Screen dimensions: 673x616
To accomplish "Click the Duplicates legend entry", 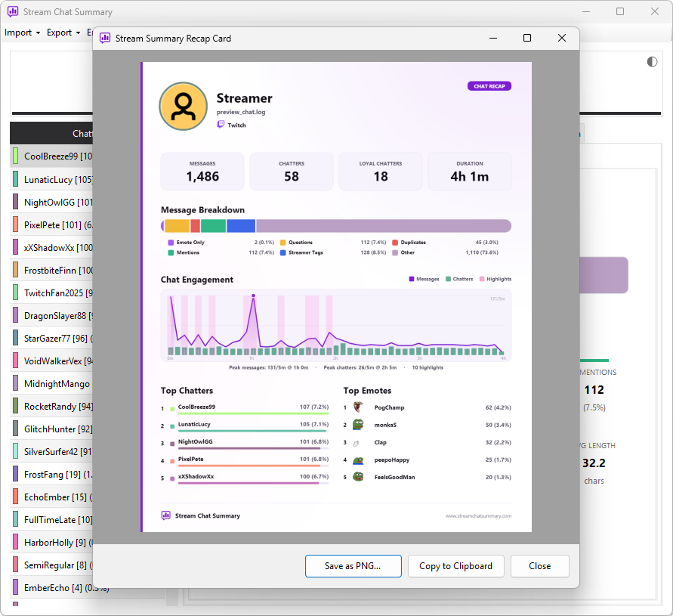I will pos(409,243).
